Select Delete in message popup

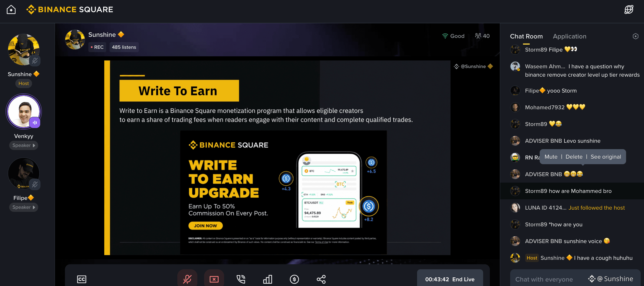coord(574,157)
